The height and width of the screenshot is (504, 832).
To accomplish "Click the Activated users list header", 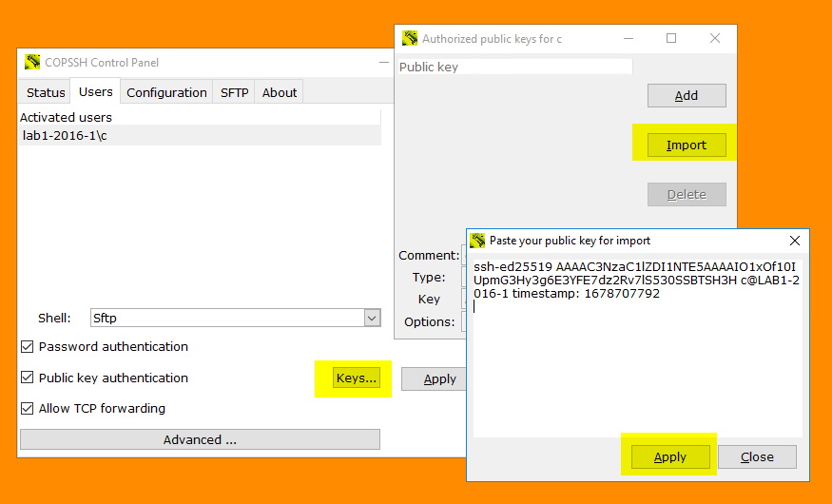I will coord(200,117).
